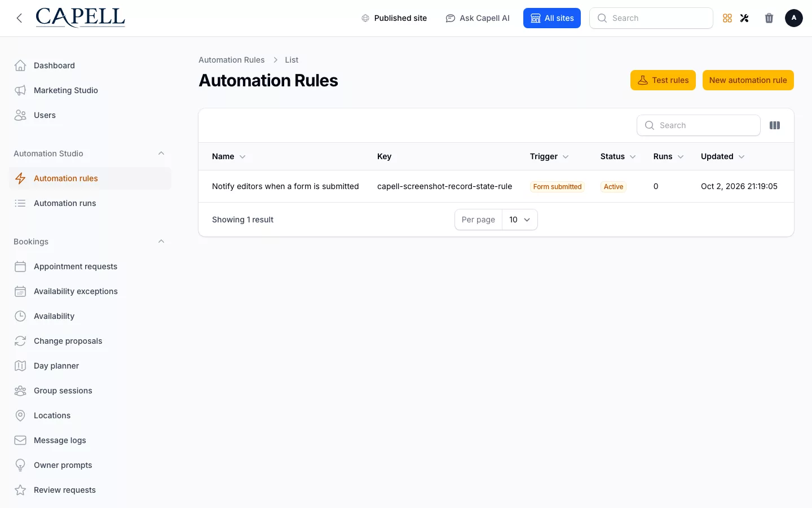This screenshot has width=812, height=508.
Task: Sort by the Updated column
Action: 723,156
